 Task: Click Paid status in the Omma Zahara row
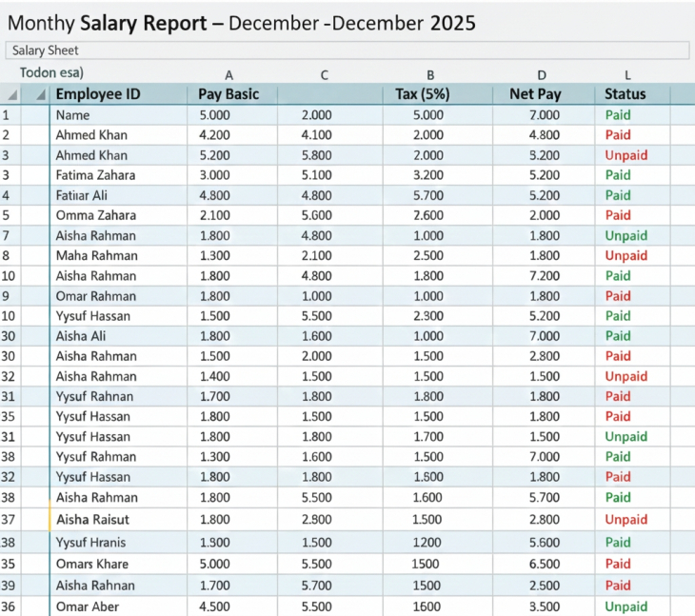(618, 215)
